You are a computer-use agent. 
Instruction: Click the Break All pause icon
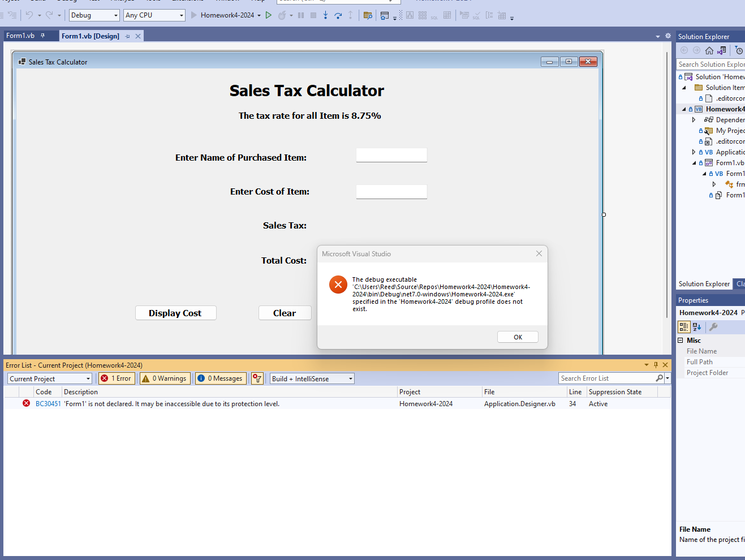(301, 15)
